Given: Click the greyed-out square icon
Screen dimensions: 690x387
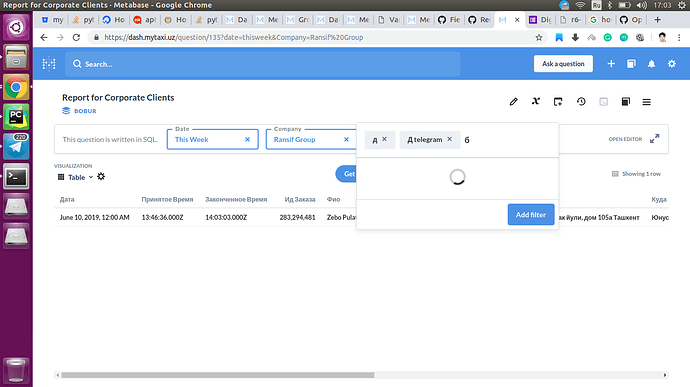Looking at the screenshot, I should (x=603, y=102).
